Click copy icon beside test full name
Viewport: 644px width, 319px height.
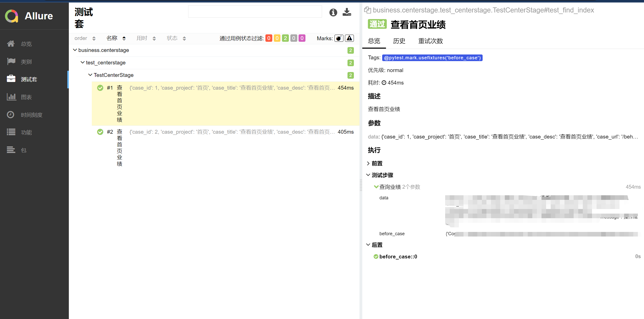click(x=367, y=10)
